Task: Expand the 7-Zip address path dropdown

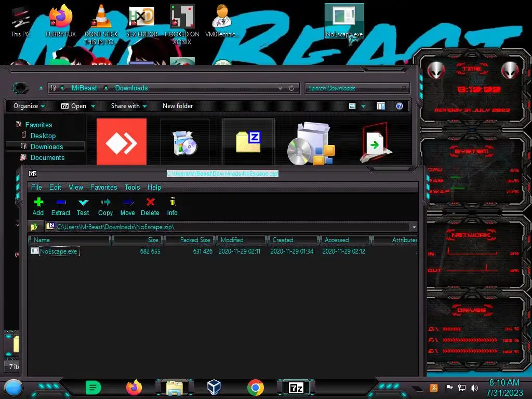Action: click(414, 227)
